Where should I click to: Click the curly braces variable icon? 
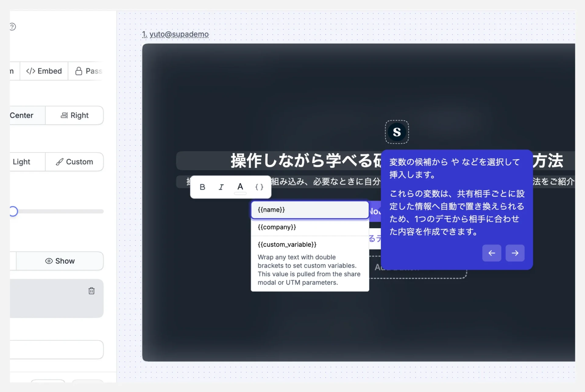259,187
